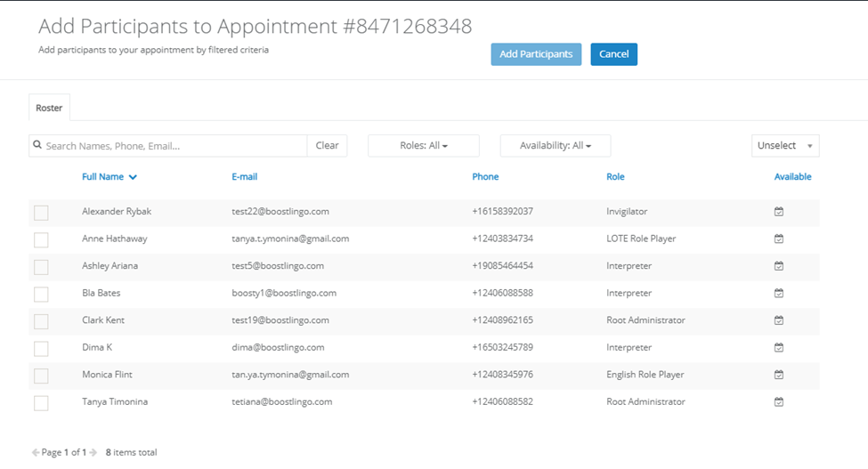Click the name Alexander Rybak
This screenshot has height=469, width=868.
[117, 211]
